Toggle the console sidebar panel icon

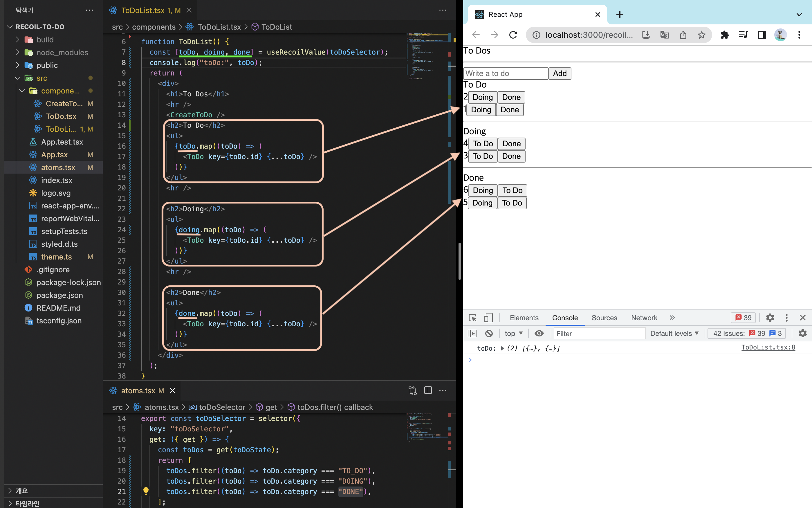pos(472,333)
